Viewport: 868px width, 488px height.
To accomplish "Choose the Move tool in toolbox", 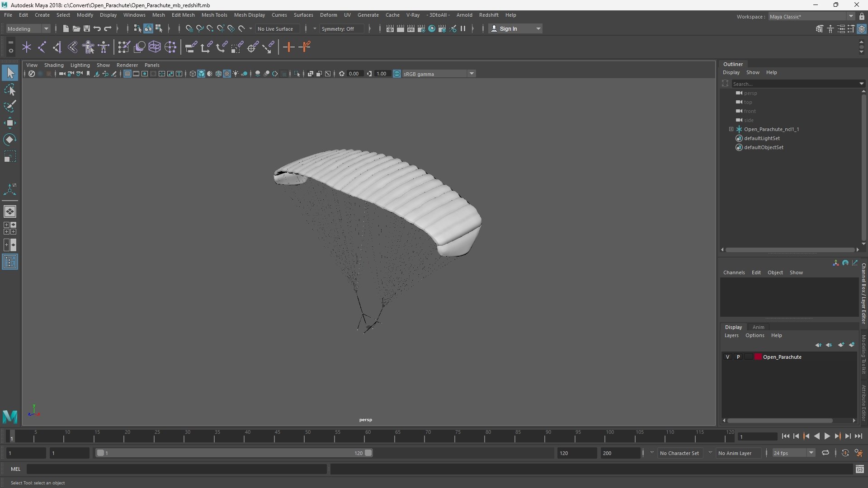I will pos(10,123).
